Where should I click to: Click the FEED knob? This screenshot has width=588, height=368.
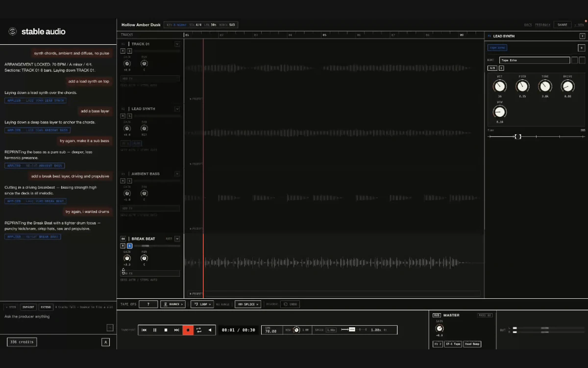pos(522,86)
